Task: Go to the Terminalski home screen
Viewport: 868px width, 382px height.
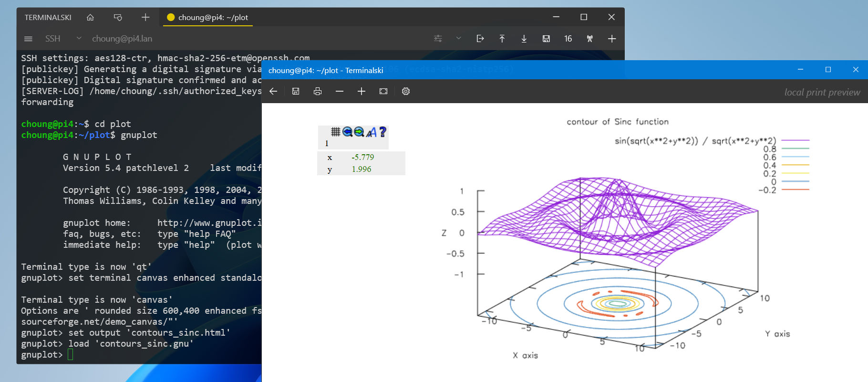Action: click(x=90, y=18)
